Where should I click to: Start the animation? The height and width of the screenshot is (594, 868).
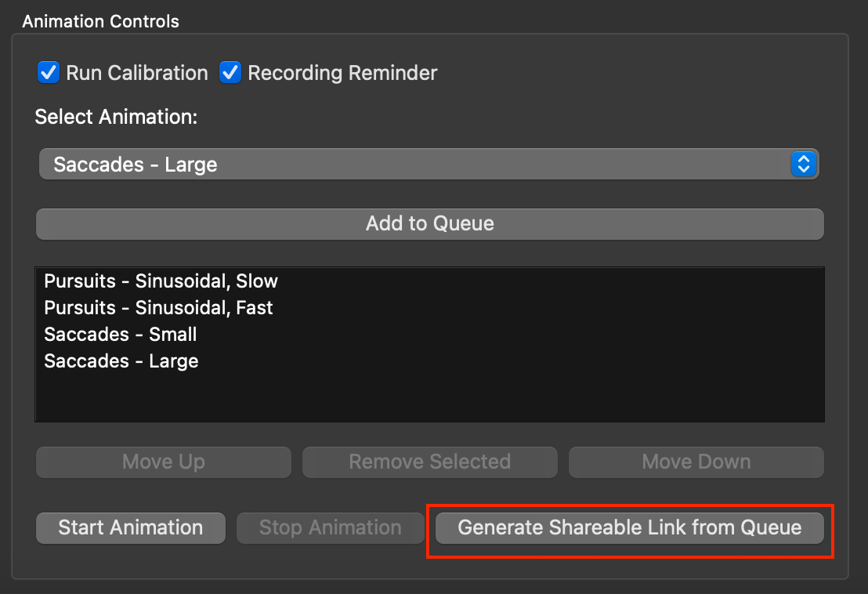click(x=131, y=528)
